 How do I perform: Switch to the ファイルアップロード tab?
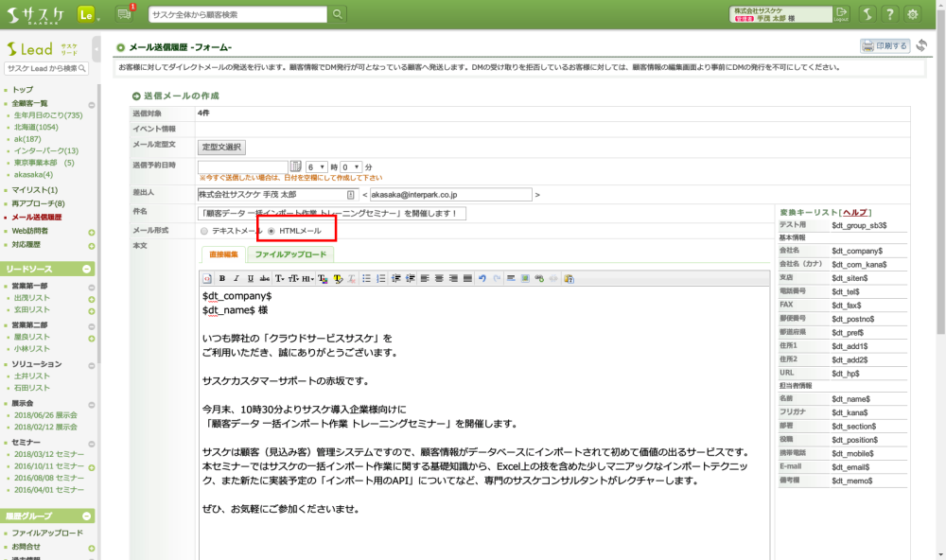tap(289, 254)
